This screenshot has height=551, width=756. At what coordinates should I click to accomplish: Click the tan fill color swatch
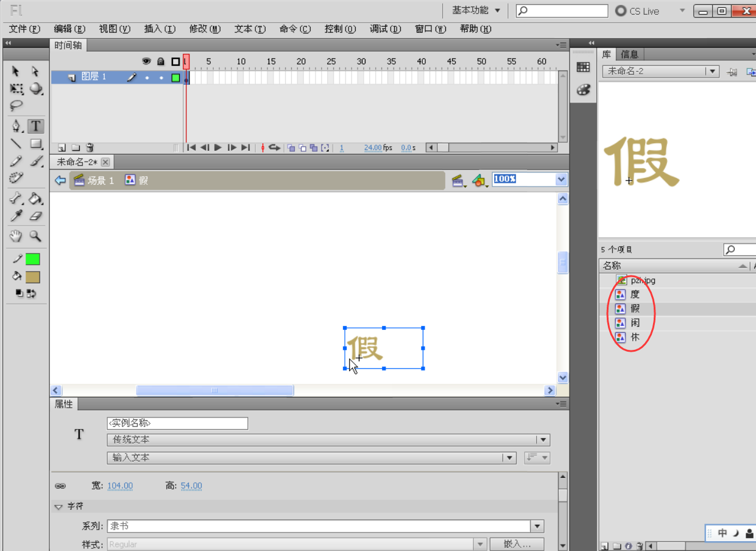click(32, 277)
